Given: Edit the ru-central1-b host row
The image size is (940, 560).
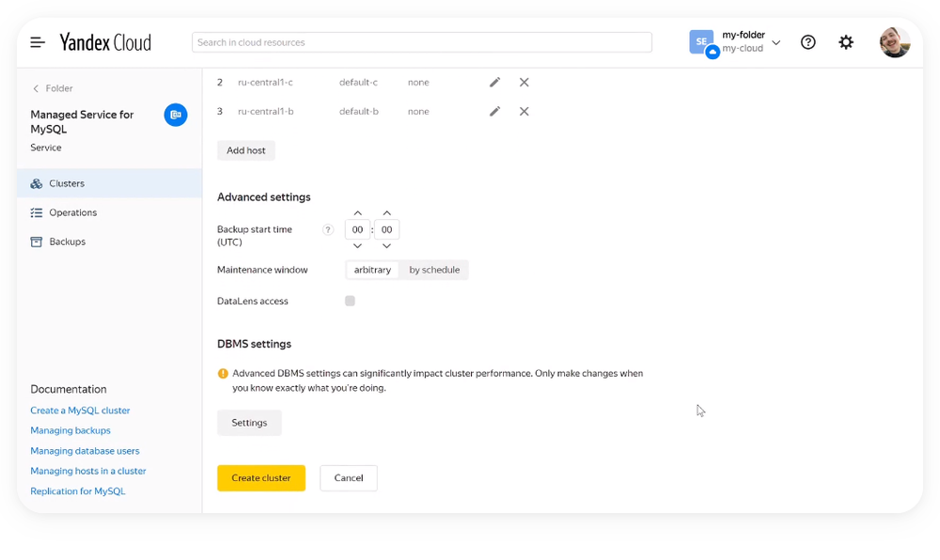Looking at the screenshot, I should tap(494, 112).
